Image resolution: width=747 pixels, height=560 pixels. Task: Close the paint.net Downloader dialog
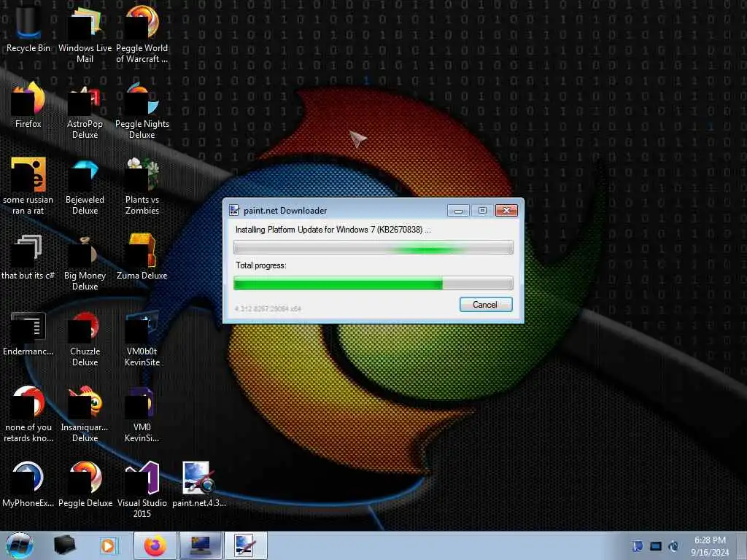pyautogui.click(x=506, y=211)
